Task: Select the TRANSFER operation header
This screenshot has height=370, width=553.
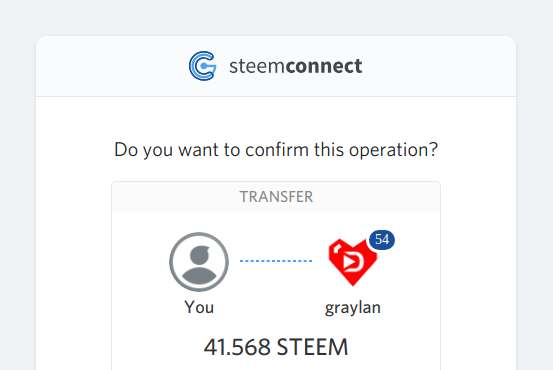Action: click(x=276, y=197)
